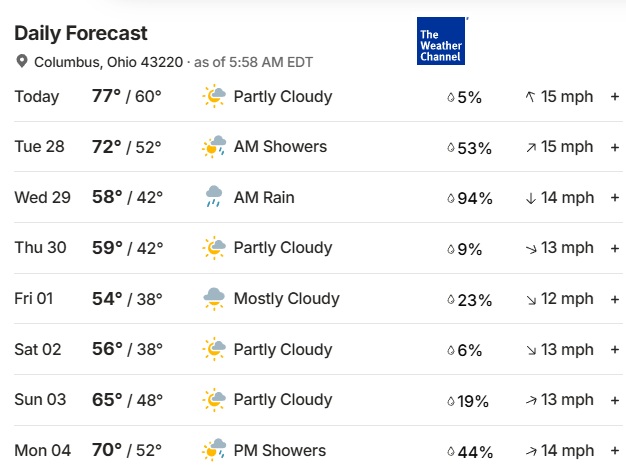The width and height of the screenshot is (626, 473).
Task: Expand the Sat 02 forecast row
Action: [615, 349]
